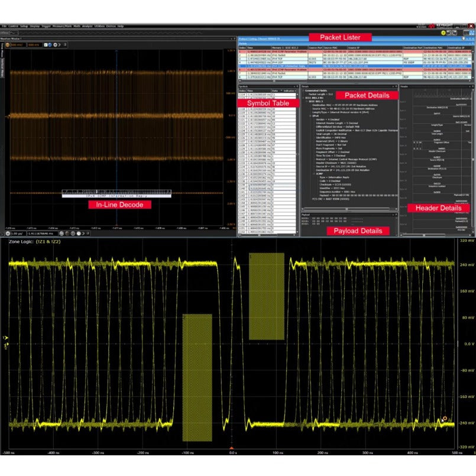The image size is (476, 476).
Task: Click the Destination MAC column header
Action: click(435, 48)
